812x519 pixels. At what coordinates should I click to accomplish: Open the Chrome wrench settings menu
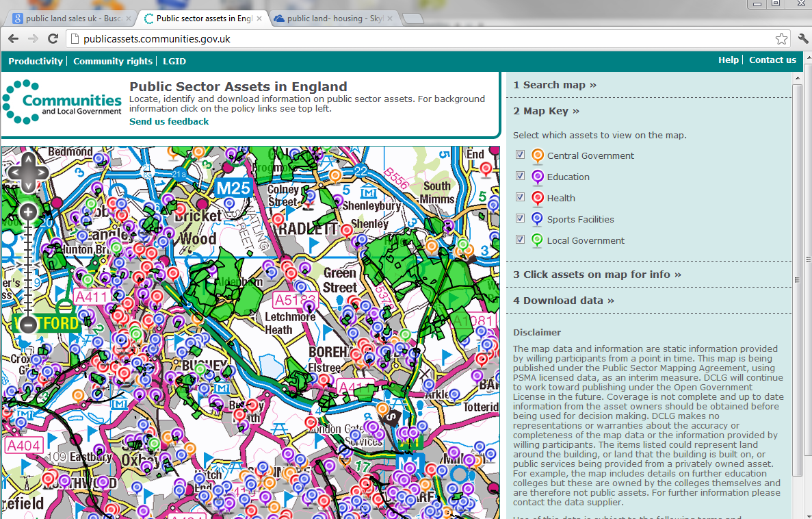click(x=802, y=39)
